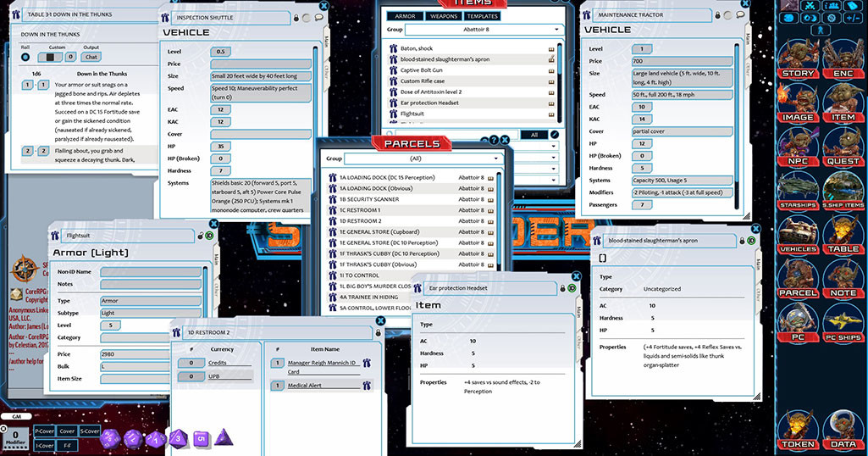Open the ENC encounters sidebar button
This screenshot has width=868, height=456.
[843, 58]
